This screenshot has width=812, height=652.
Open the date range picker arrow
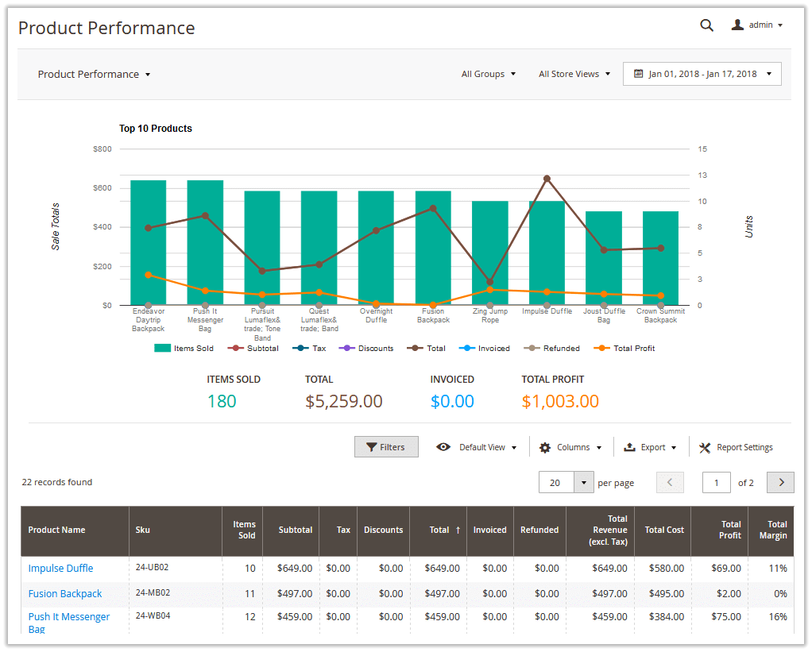pos(769,74)
